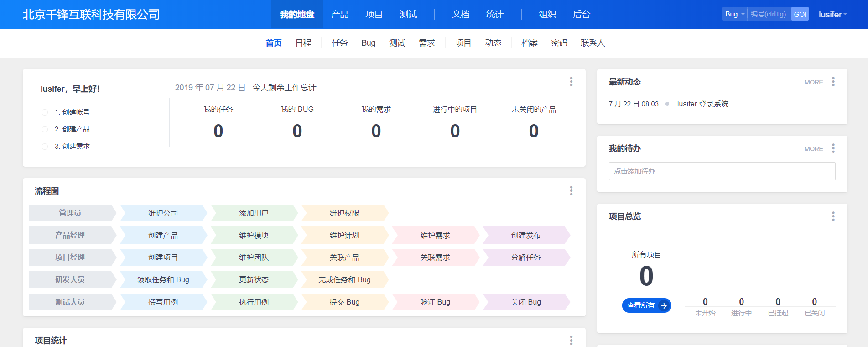Open the 项目总览 panel three-dot menu

833,216
